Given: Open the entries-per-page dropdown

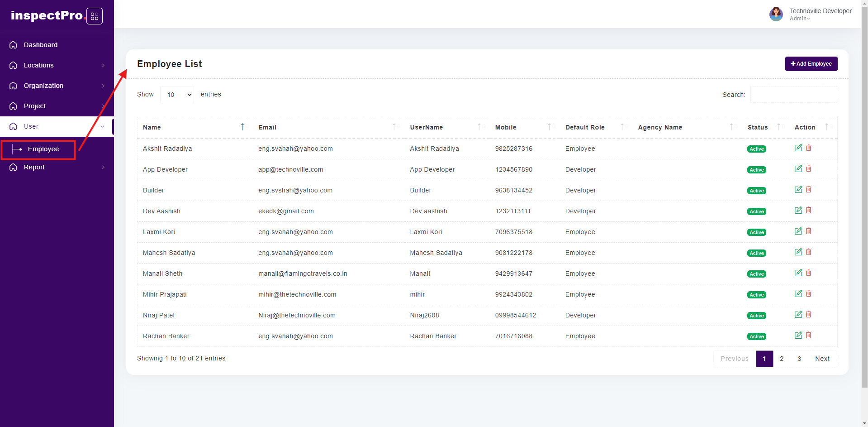Looking at the screenshot, I should pos(177,95).
